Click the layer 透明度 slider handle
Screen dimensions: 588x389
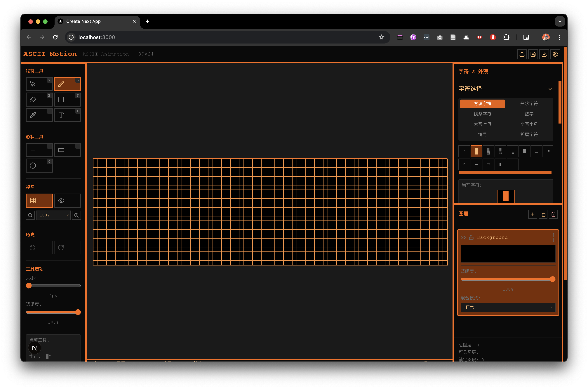(552, 279)
